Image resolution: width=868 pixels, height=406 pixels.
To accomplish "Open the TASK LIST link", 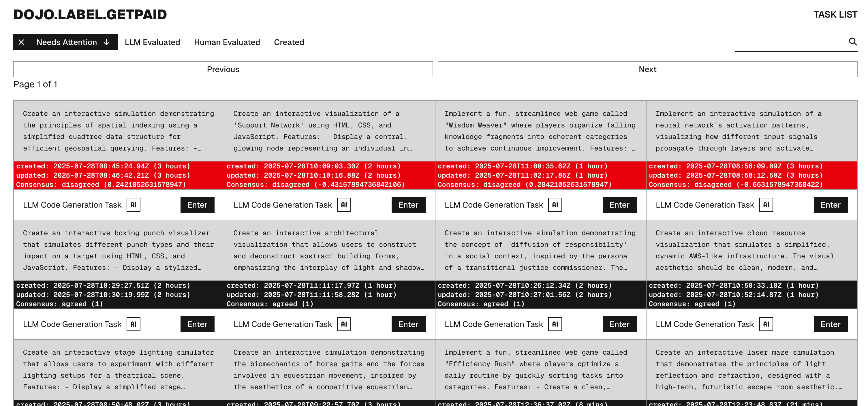I will tap(835, 14).
